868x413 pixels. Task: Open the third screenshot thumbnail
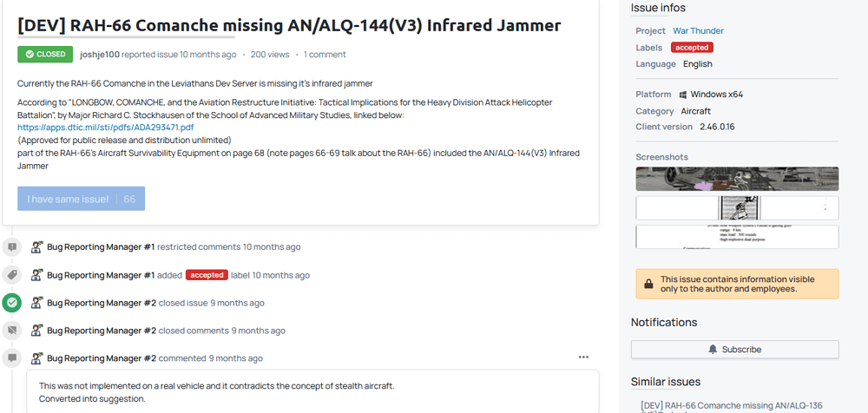point(737,237)
